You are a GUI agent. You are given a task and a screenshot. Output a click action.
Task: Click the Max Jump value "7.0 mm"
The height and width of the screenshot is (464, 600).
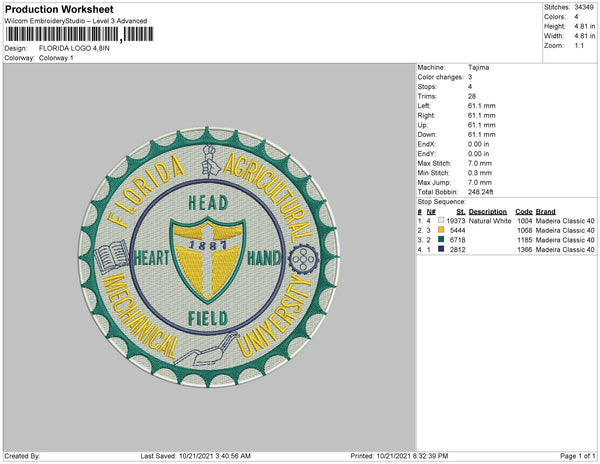point(480,182)
